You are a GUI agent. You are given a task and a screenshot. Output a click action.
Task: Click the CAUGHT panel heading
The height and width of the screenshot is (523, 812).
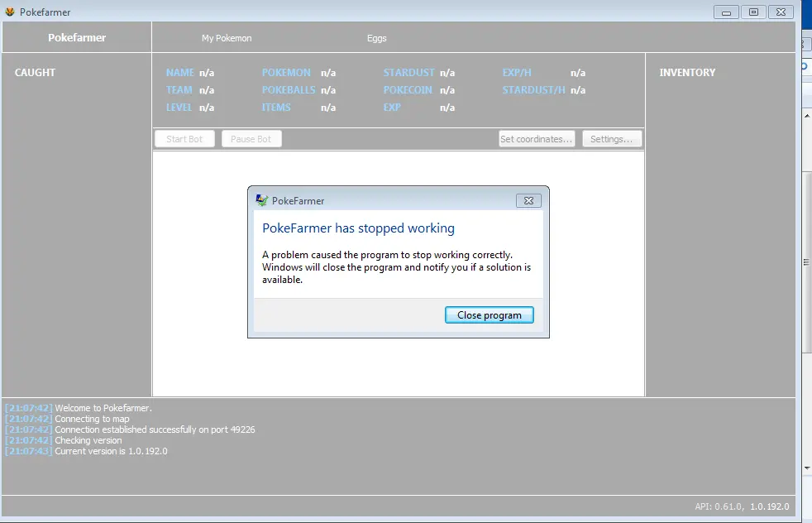tap(35, 73)
